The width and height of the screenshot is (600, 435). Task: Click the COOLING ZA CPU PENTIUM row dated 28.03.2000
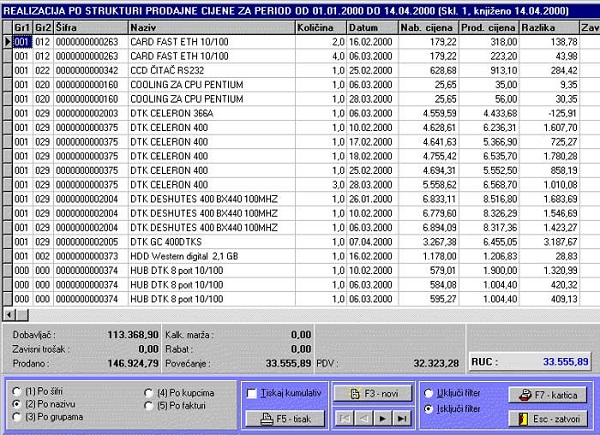[302, 99]
